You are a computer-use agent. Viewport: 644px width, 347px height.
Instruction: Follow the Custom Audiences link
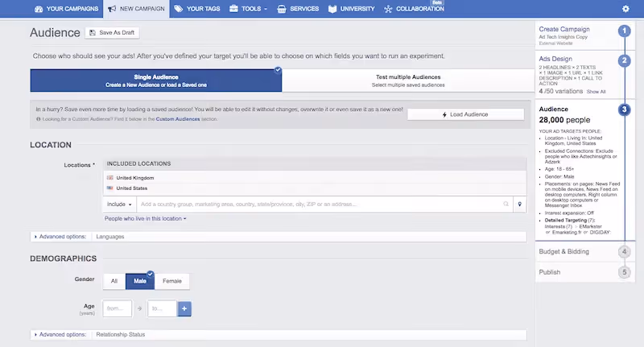tap(178, 119)
